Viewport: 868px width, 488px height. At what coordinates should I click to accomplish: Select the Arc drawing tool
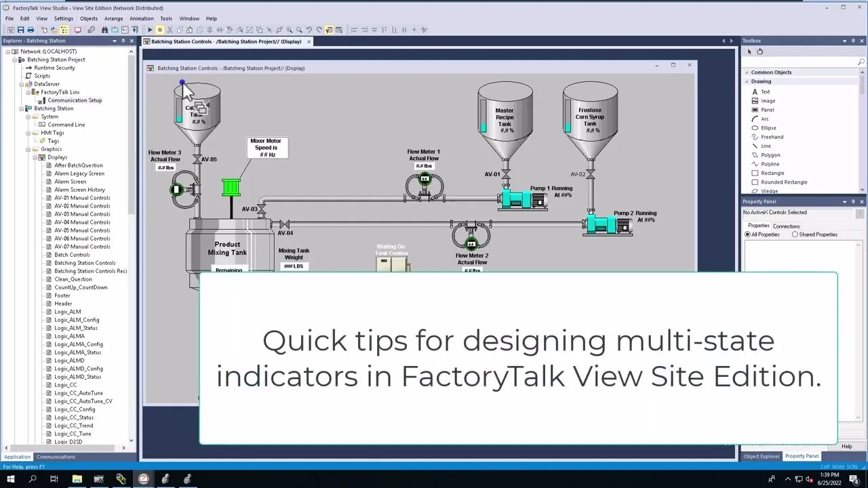pos(760,119)
